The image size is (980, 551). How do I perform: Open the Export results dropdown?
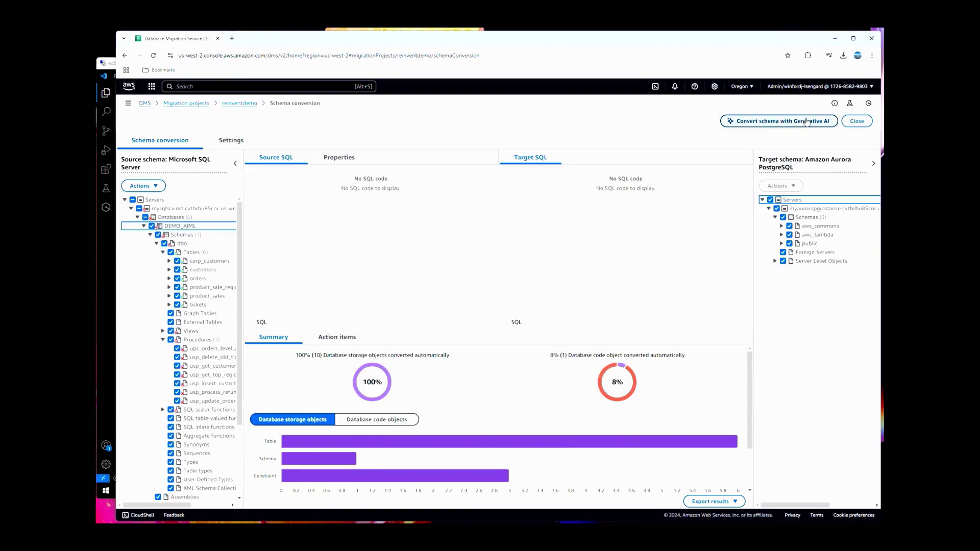[714, 501]
